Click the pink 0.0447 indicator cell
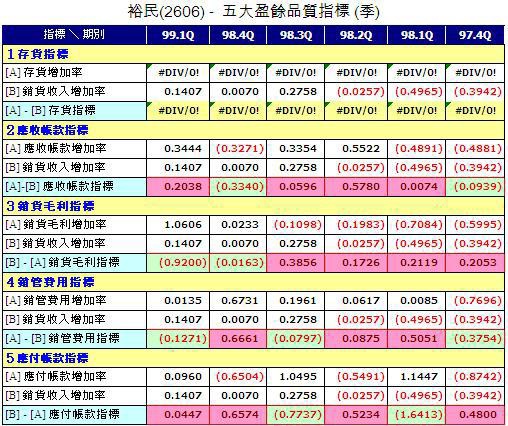This screenshot has width=508, height=426. pyautogui.click(x=178, y=415)
